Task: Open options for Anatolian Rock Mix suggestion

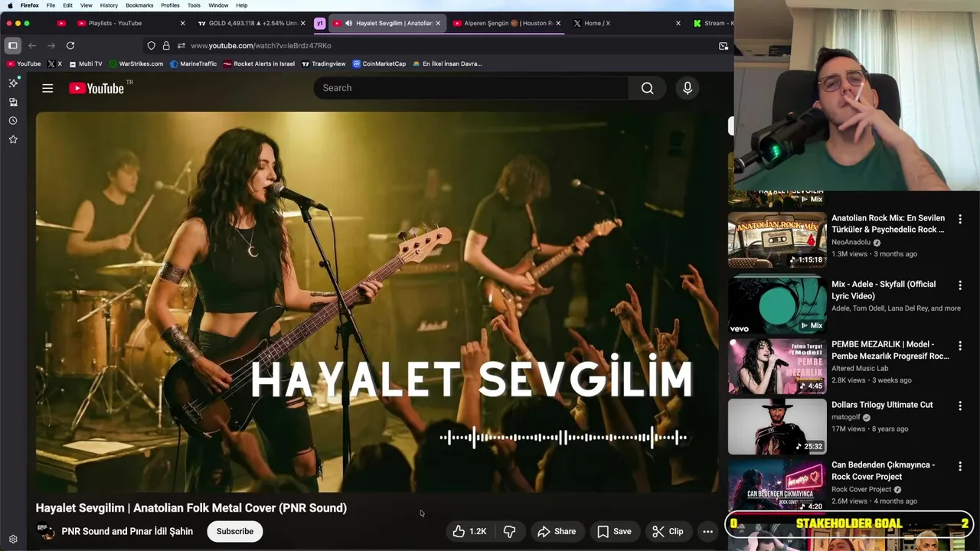Action: tap(960, 220)
